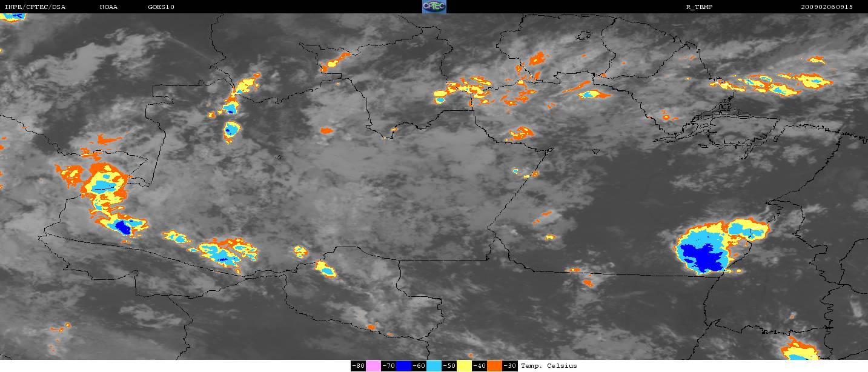Click the 200902060915 timestamp
Screen dimensions: 868x372
826,7
